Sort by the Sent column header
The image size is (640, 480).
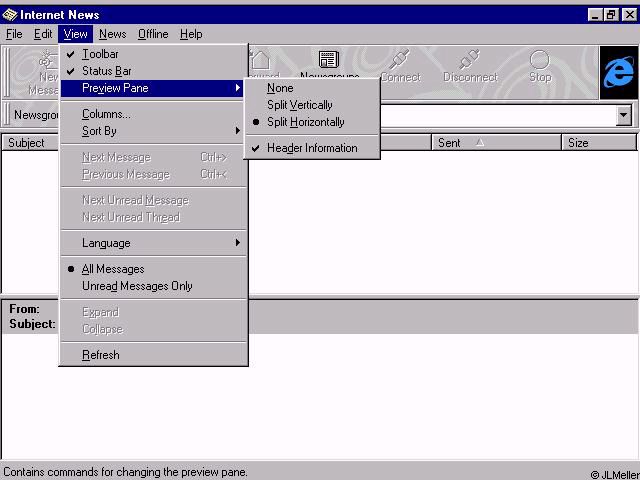(496, 143)
